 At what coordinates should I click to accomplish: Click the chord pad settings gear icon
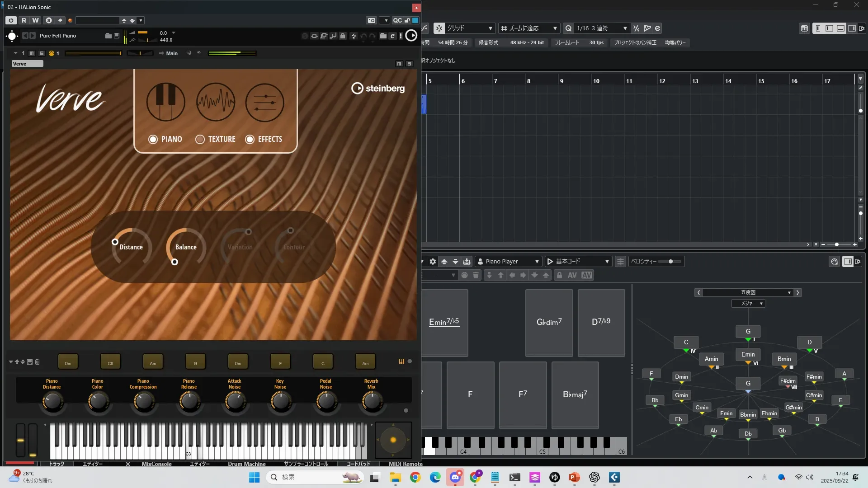click(433, 262)
